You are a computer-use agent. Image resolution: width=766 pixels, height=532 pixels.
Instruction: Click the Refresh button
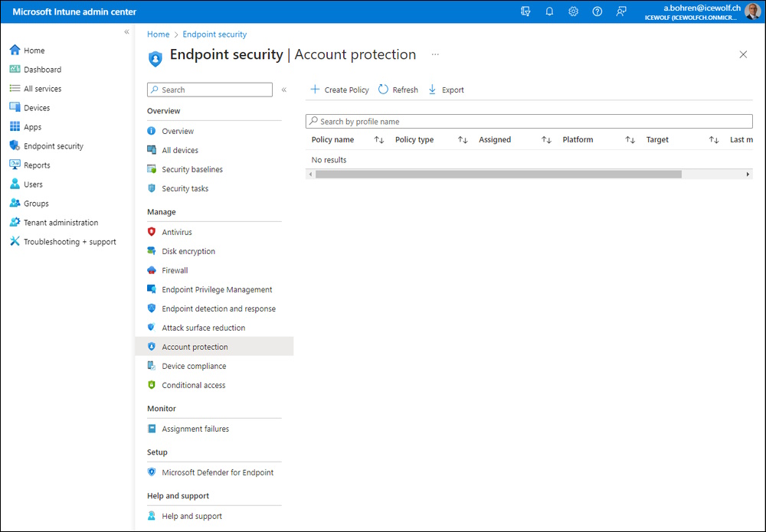pos(398,90)
